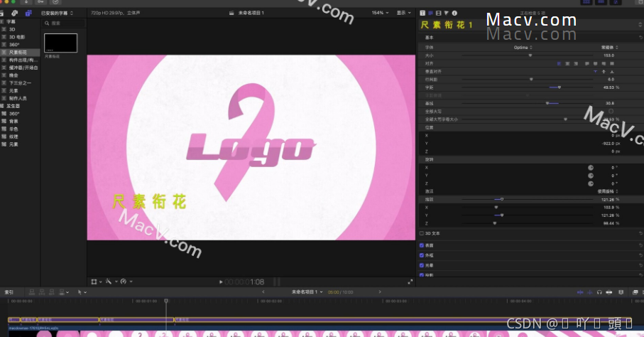
Task: Toggle solo headphones icon in timeline
Action: (x=599, y=292)
